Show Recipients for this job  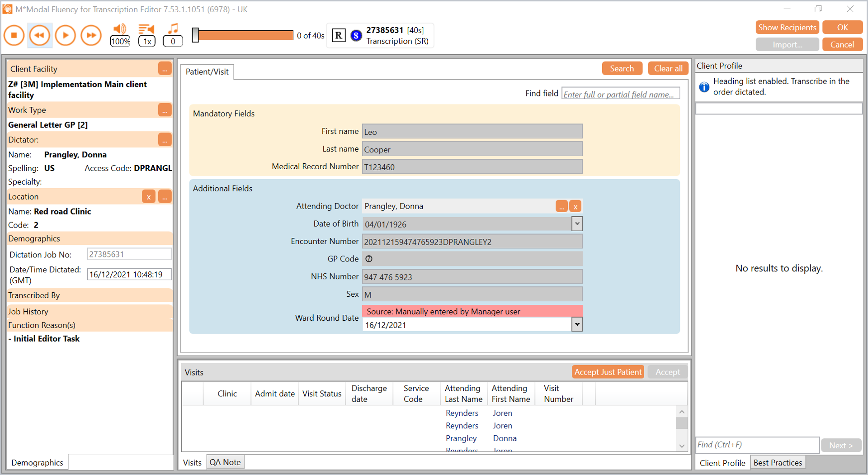[x=787, y=28]
